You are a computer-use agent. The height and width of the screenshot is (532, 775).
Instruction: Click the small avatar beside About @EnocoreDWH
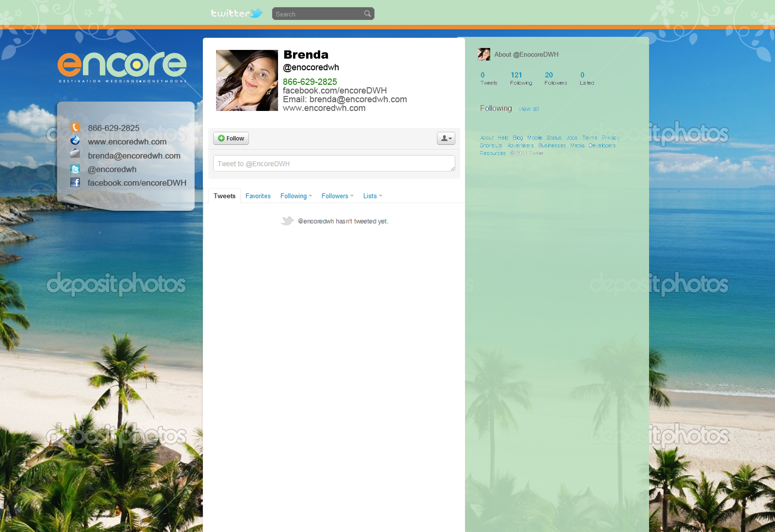click(484, 54)
